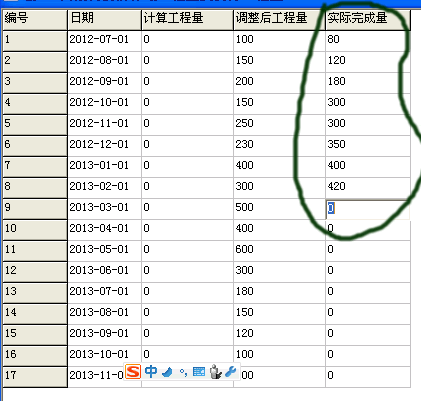421x401 pixels.
Task: Toggle the punctuation mode icon
Action: [x=183, y=372]
